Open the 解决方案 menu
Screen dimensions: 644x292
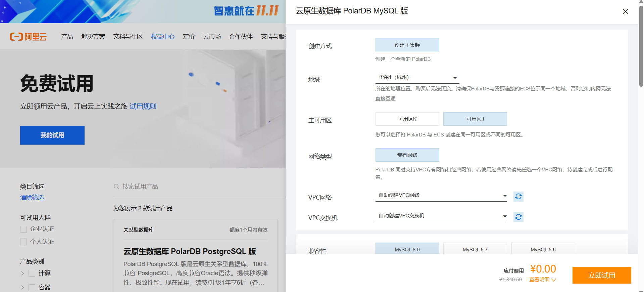93,37
